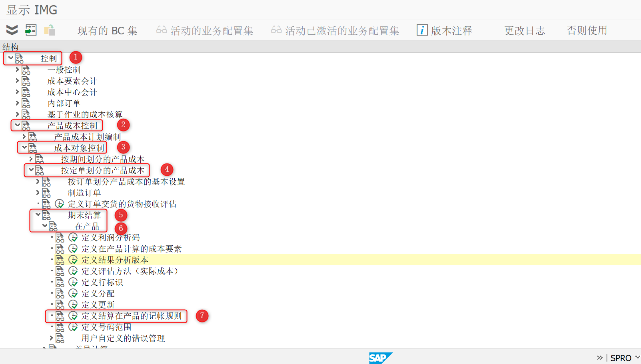This screenshot has width=641, height=364.
Task: Open documentation icon for 产品成本控制
Action: (26, 126)
